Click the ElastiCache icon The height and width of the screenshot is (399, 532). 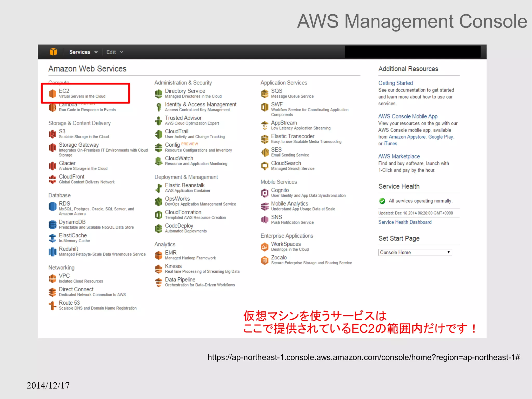click(52, 238)
